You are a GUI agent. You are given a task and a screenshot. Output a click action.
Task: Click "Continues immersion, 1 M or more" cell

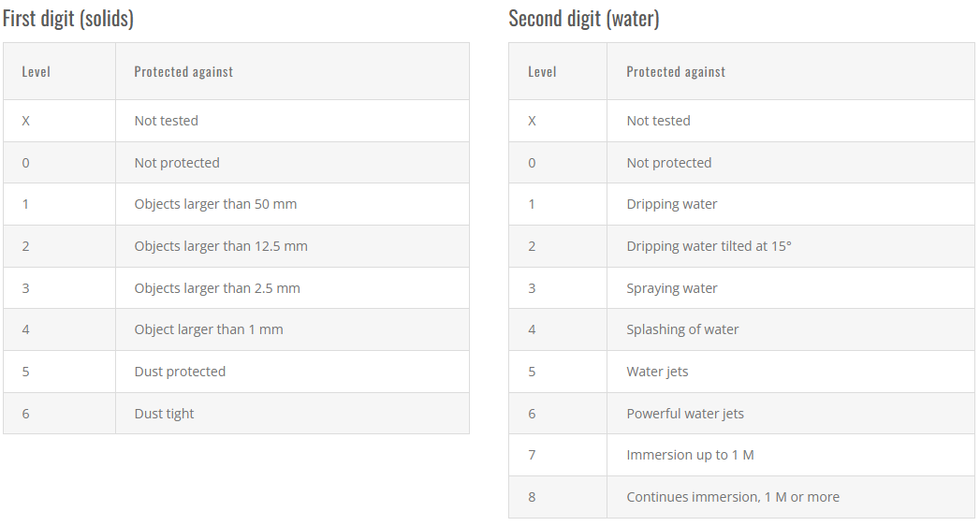point(791,497)
